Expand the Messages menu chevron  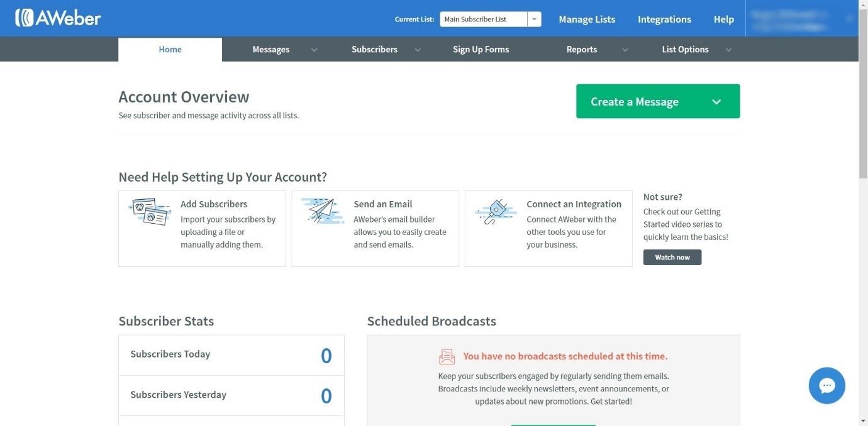[314, 50]
